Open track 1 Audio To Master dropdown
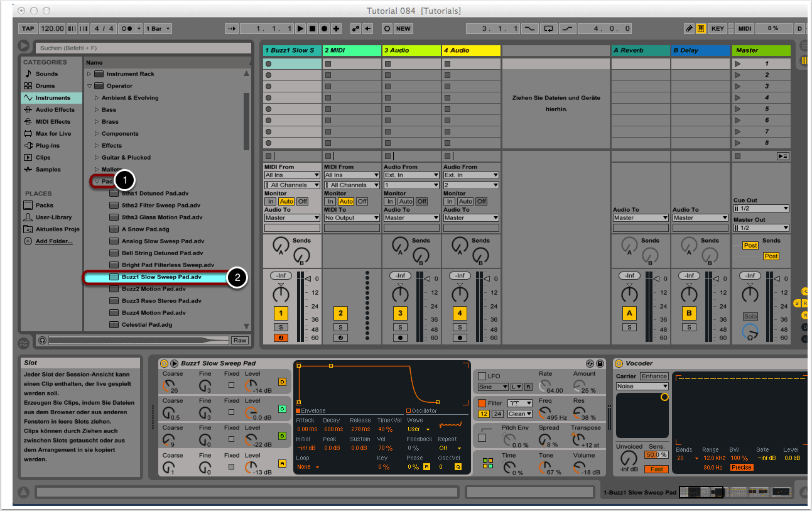The height and width of the screenshot is (511, 812). [x=292, y=218]
